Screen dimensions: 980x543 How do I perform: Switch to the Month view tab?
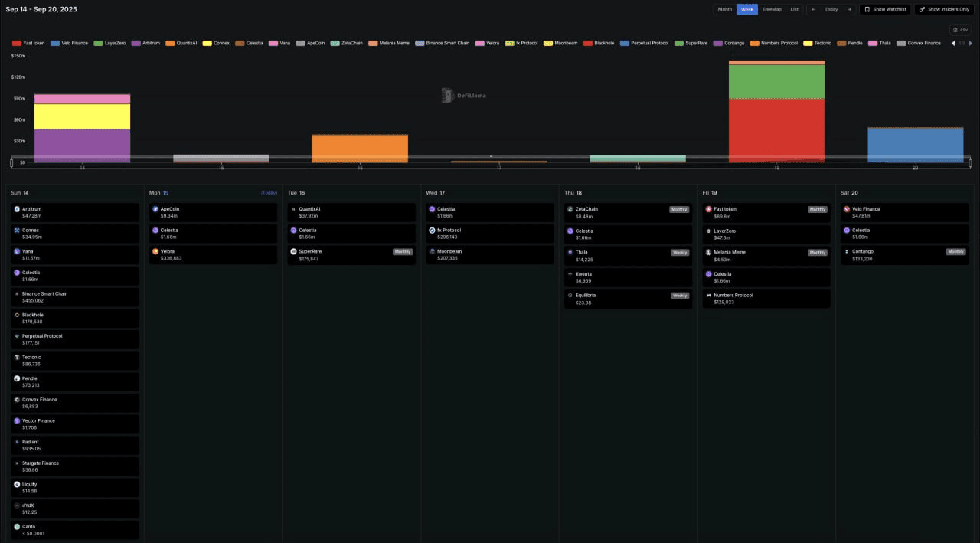point(724,9)
